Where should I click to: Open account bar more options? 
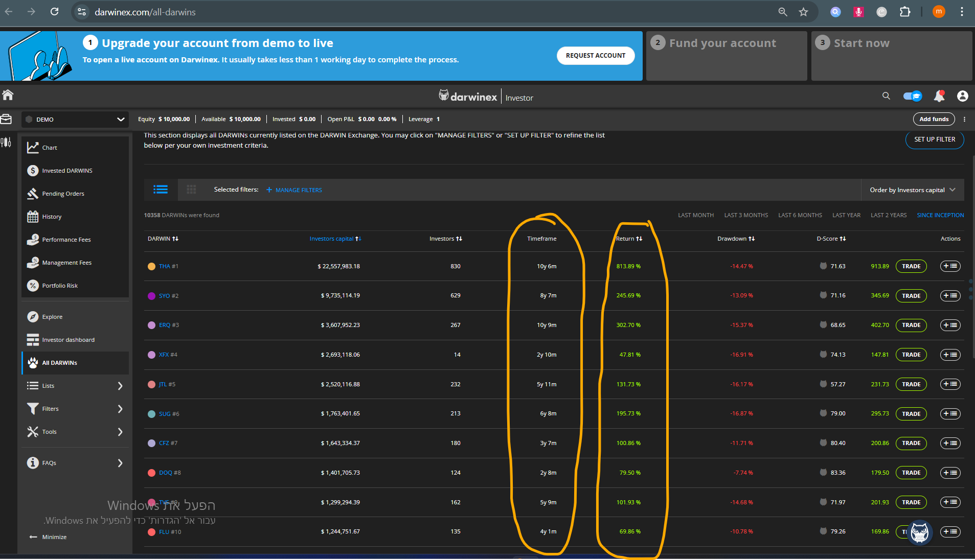pos(965,119)
